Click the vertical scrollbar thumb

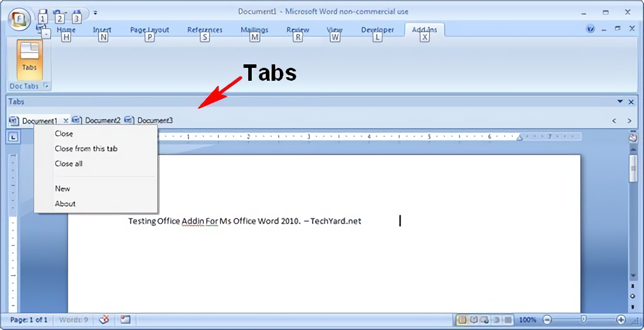(633, 169)
